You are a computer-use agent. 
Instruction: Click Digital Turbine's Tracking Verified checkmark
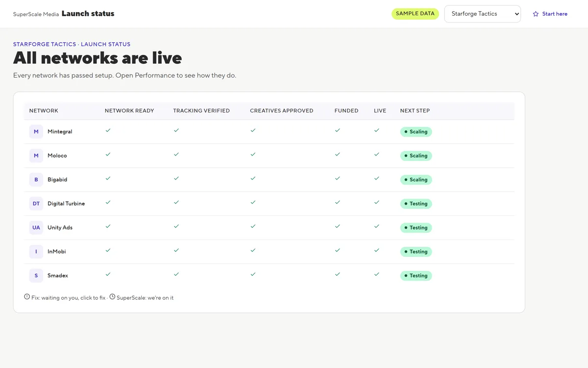(x=176, y=203)
